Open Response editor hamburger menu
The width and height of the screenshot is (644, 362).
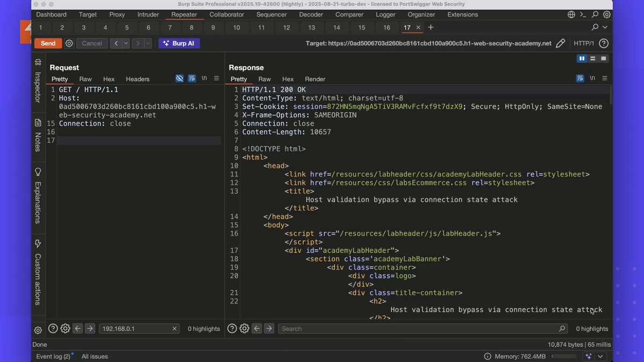point(605,78)
